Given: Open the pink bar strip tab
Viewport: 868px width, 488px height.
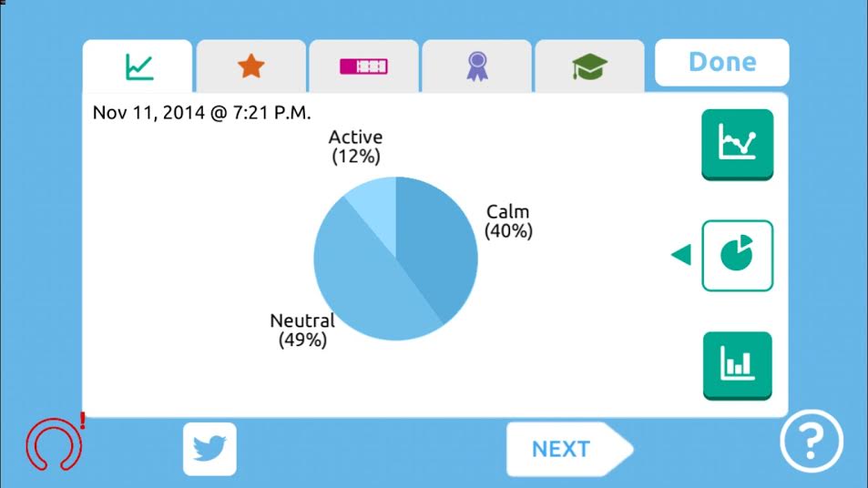Looking at the screenshot, I should click(x=364, y=66).
